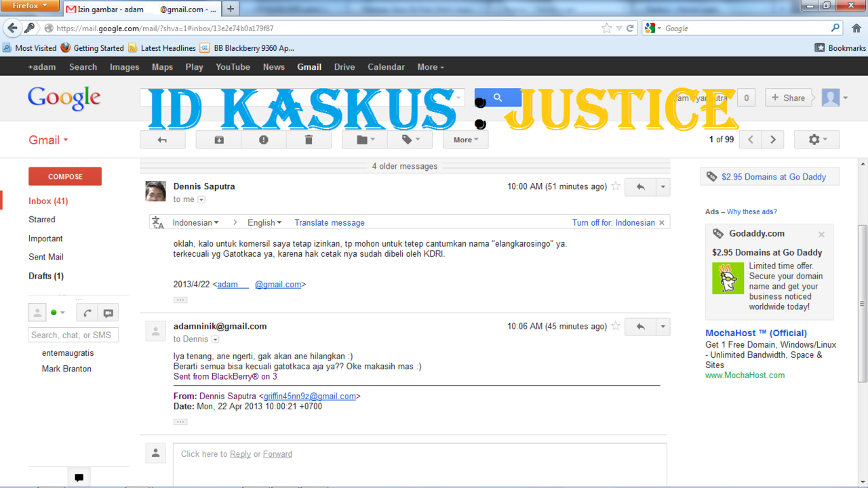
Task: Open chat status green dot menu
Action: (58, 312)
